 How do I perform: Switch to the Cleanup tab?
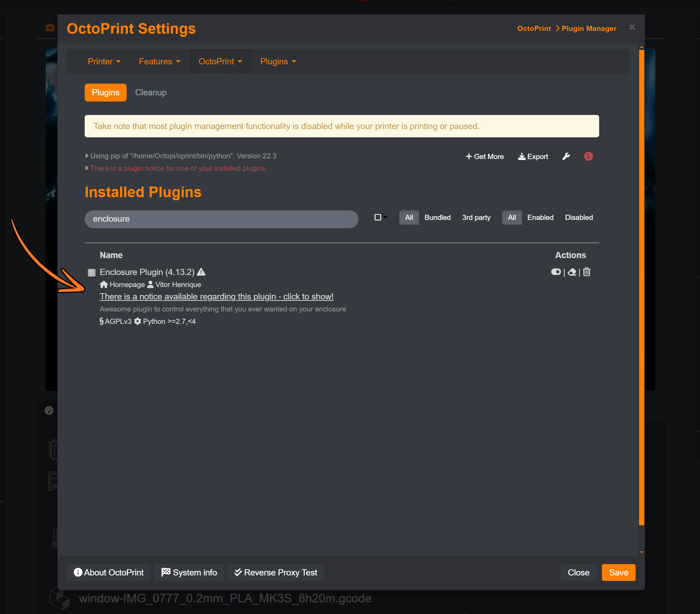151,93
